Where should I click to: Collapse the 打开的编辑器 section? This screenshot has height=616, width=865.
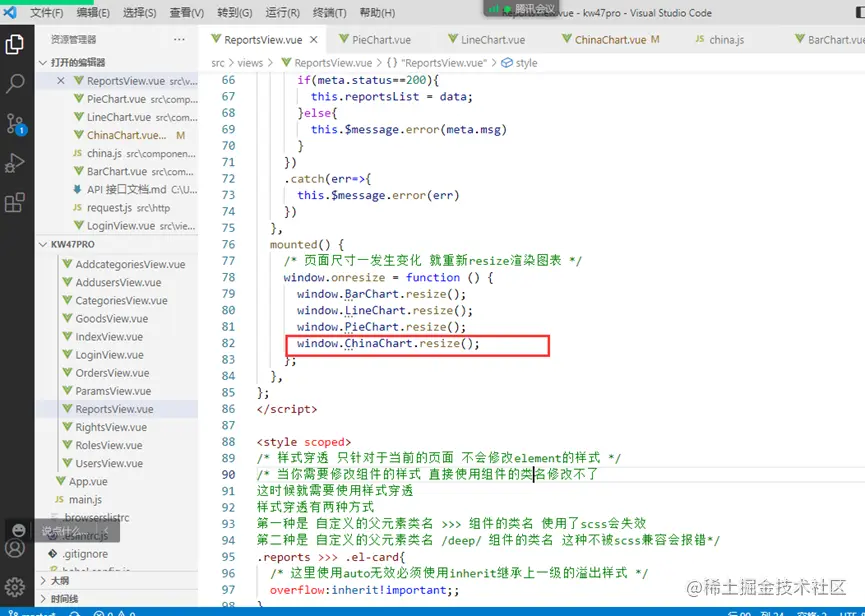[x=116, y=62]
